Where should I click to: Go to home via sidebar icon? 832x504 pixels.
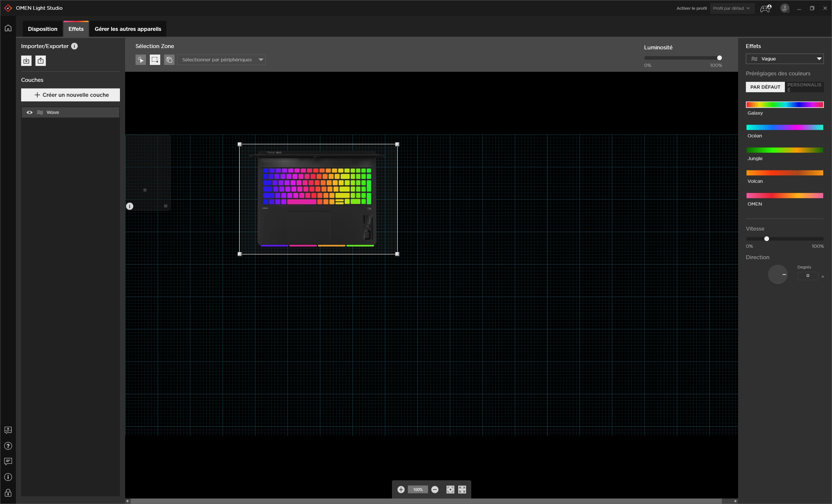pos(8,28)
